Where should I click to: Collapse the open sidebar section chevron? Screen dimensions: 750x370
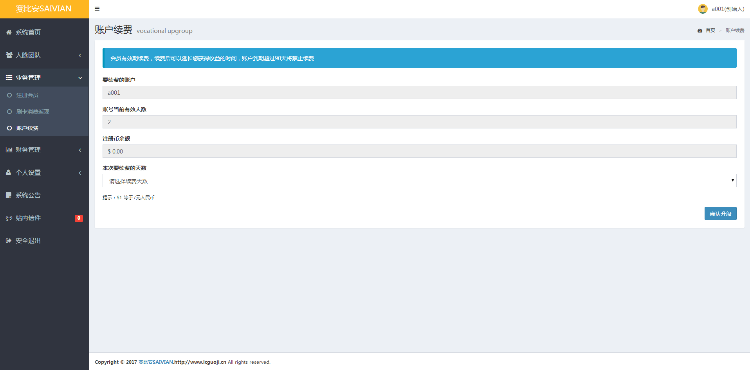tap(80, 78)
